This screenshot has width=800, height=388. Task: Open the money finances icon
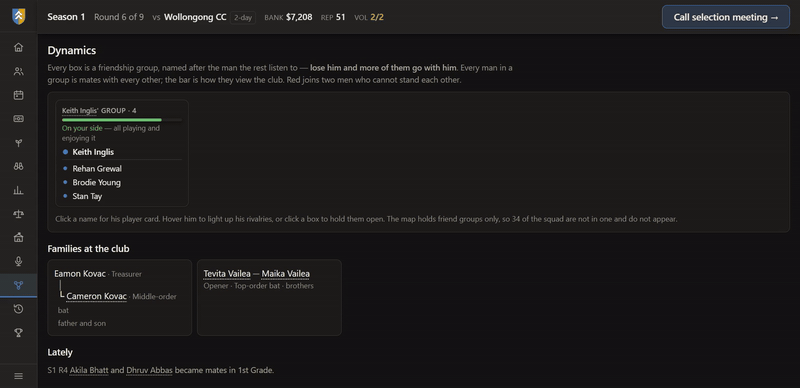tap(18, 119)
